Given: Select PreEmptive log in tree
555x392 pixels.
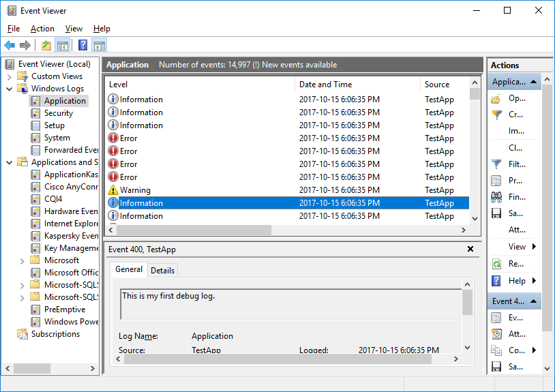Looking at the screenshot, I should click(65, 310).
